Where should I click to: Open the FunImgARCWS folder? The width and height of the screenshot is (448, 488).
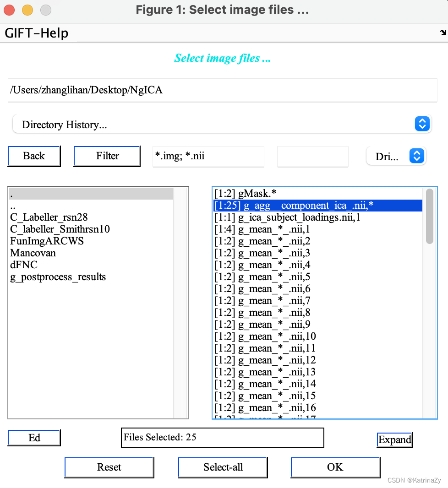click(x=47, y=241)
